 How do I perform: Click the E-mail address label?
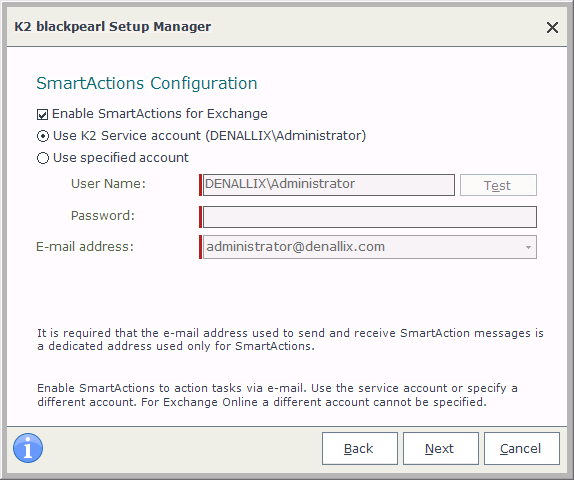85,246
